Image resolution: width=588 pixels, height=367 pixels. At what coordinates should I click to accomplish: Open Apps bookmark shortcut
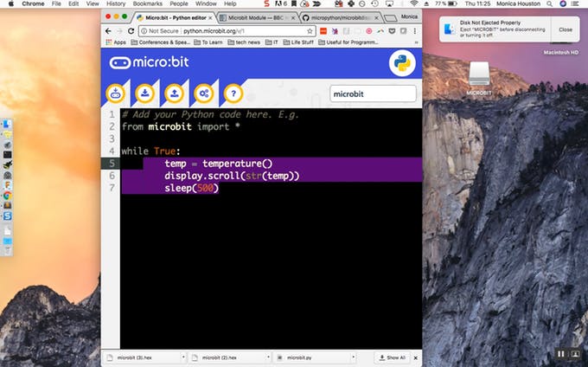pyautogui.click(x=116, y=42)
